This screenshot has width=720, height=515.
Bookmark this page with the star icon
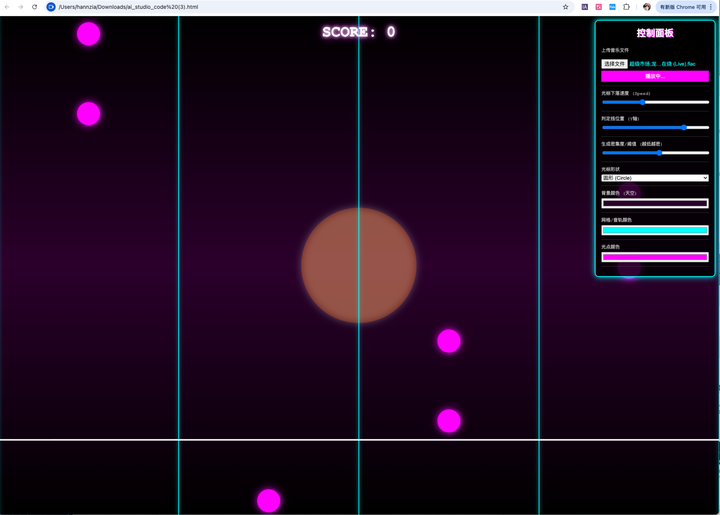pyautogui.click(x=566, y=7)
